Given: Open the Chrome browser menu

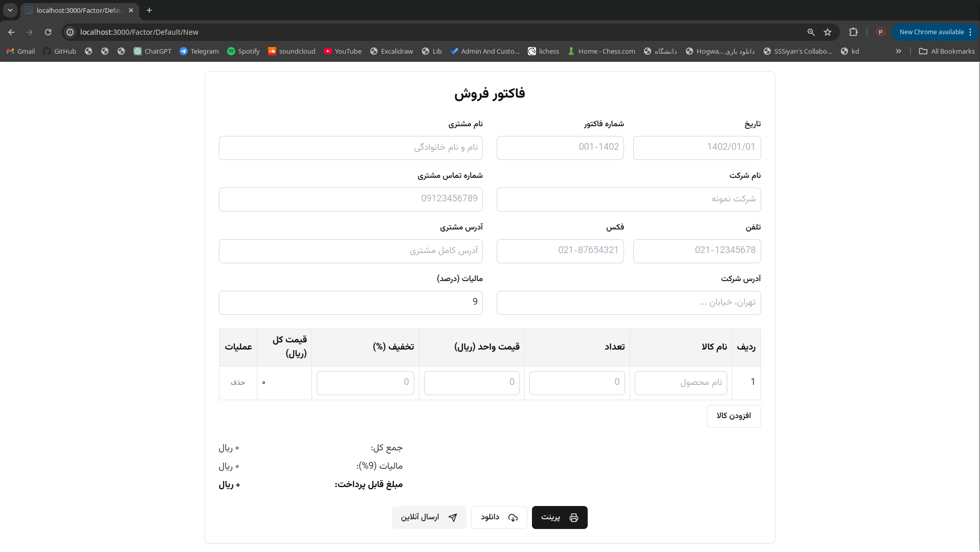Looking at the screenshot, I should point(971,32).
